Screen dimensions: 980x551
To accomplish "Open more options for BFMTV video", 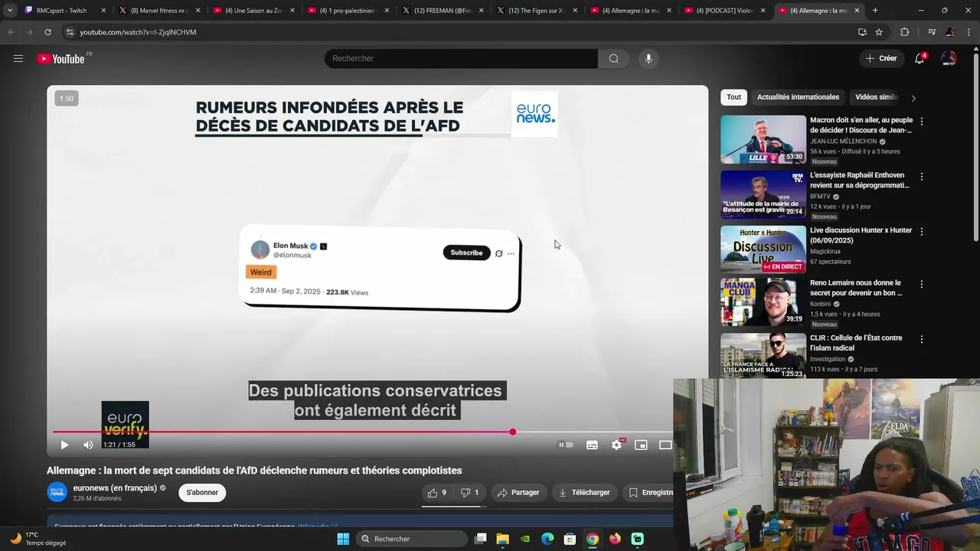I will (922, 177).
